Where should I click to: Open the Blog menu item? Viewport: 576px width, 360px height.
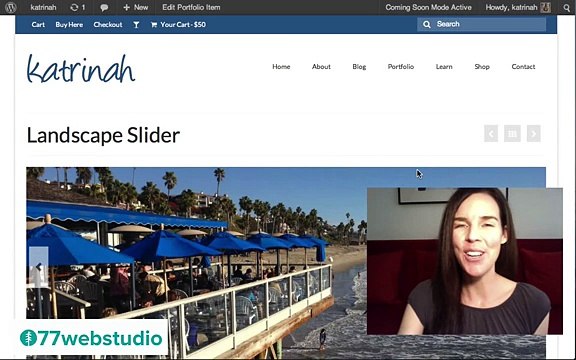(359, 66)
